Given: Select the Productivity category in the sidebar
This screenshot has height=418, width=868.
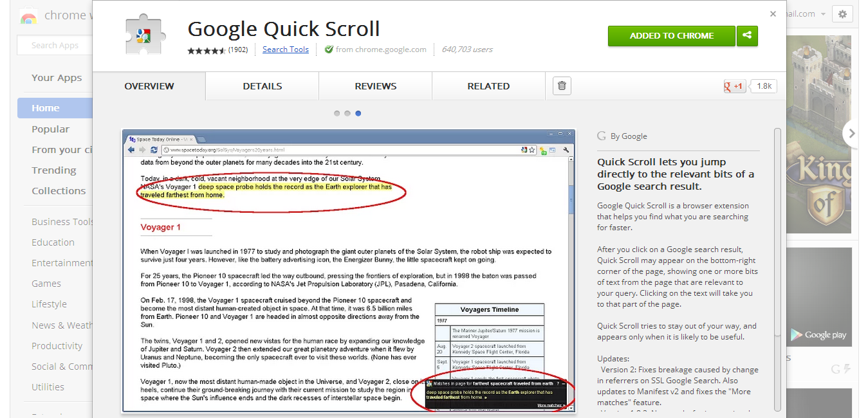Looking at the screenshot, I should pos(57,345).
